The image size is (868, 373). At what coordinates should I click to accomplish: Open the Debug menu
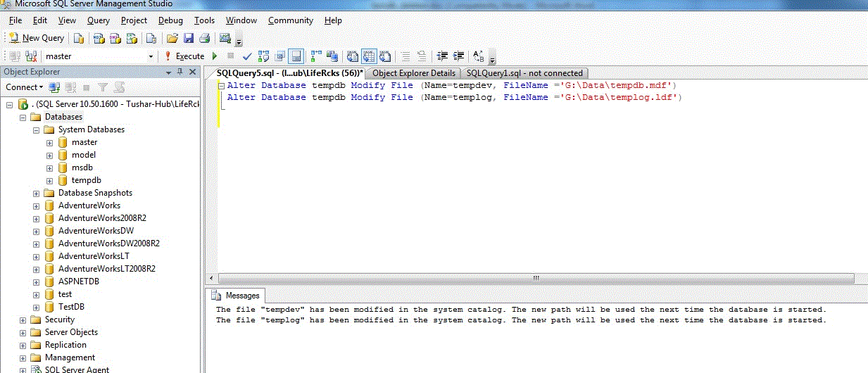coord(170,20)
